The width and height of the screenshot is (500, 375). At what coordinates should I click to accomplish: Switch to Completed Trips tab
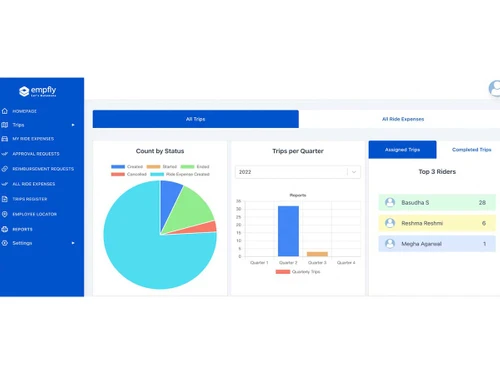(471, 150)
